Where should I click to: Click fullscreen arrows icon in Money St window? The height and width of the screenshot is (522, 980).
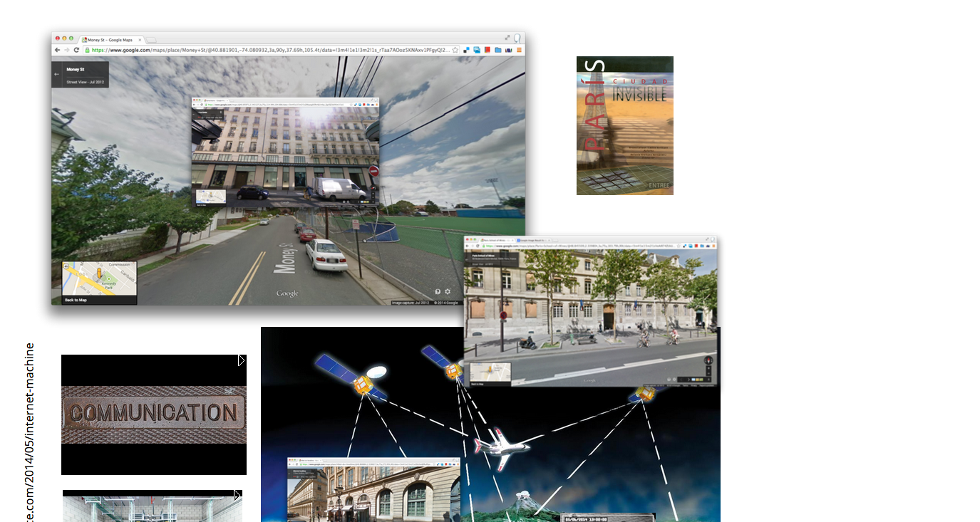click(507, 38)
